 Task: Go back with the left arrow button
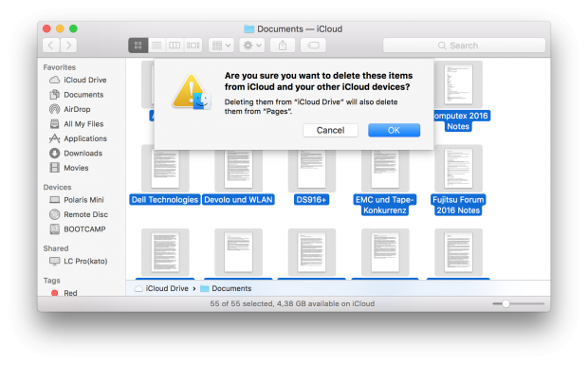pos(51,46)
